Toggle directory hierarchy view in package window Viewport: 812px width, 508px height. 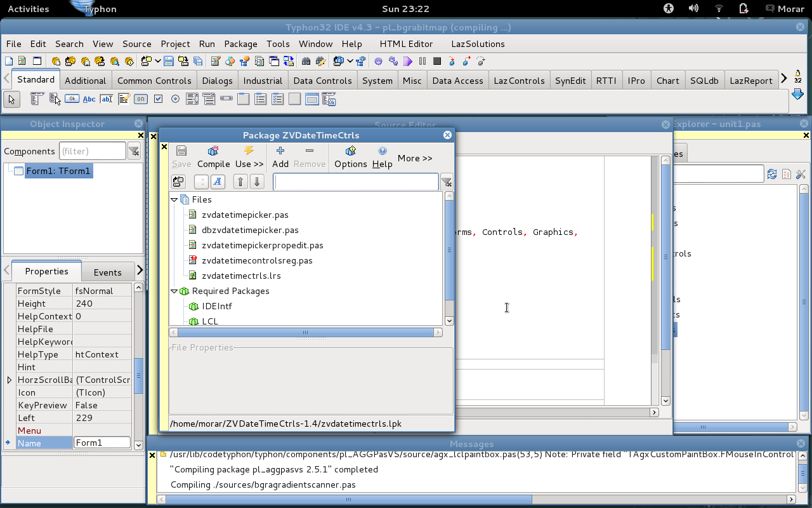[201, 182]
